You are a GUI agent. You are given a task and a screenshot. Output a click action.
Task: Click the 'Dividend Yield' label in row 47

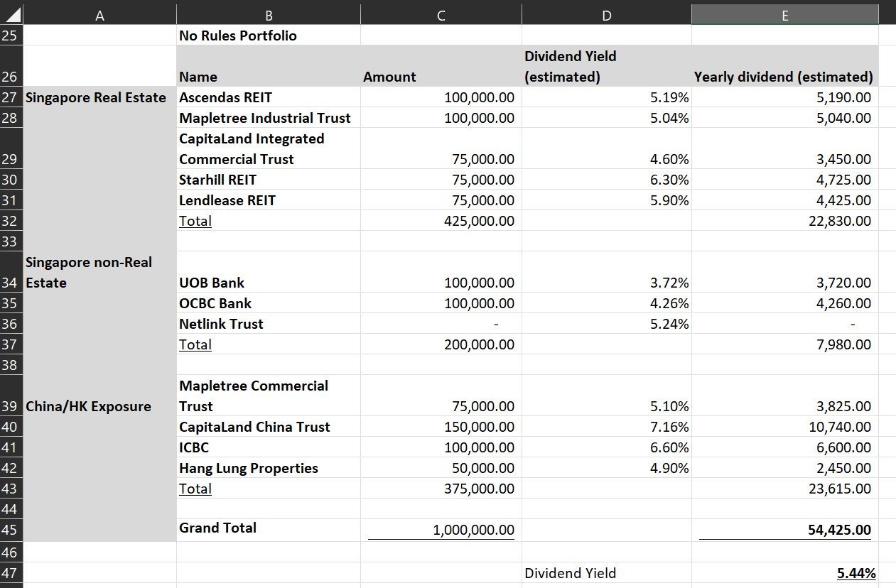pos(607,573)
